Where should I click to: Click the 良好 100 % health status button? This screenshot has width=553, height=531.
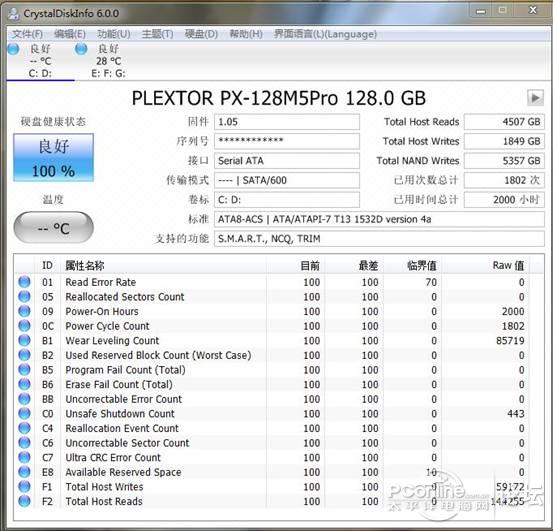(x=54, y=158)
